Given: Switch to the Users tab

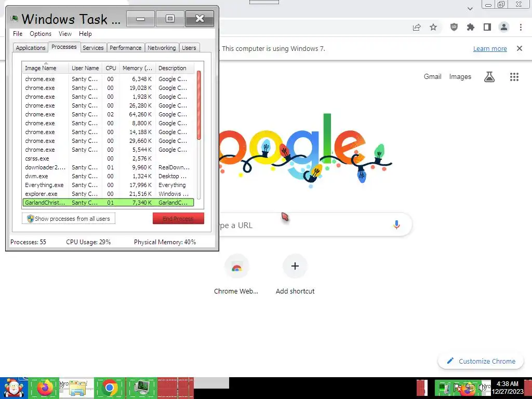Looking at the screenshot, I should pyautogui.click(x=189, y=48).
